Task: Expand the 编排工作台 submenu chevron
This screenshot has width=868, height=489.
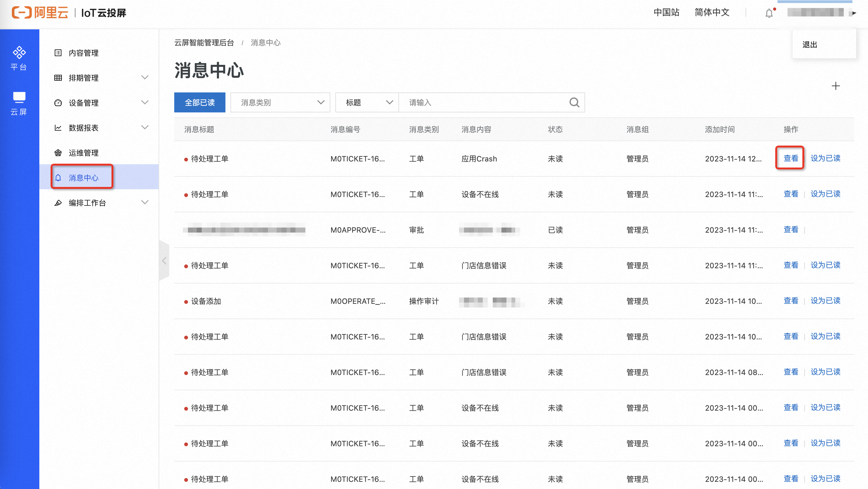Action: click(145, 202)
